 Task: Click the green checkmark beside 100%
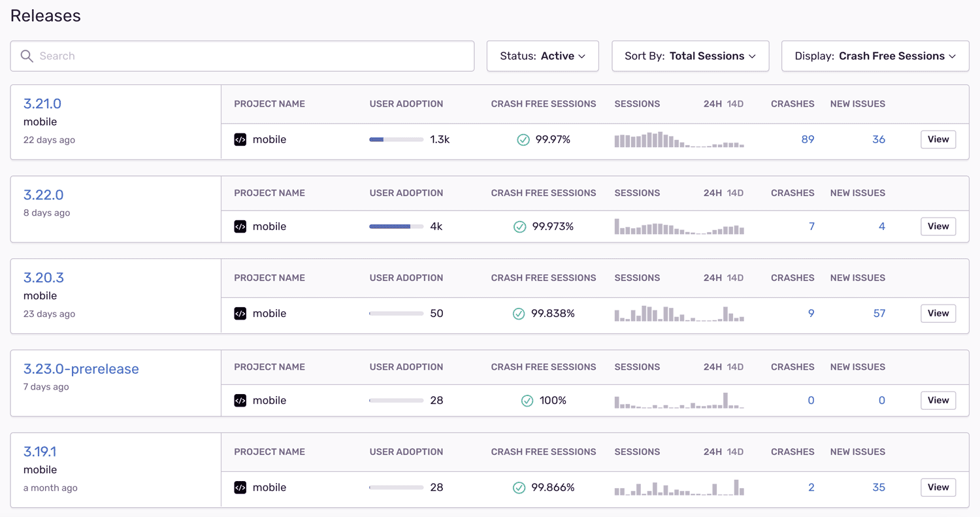point(527,400)
